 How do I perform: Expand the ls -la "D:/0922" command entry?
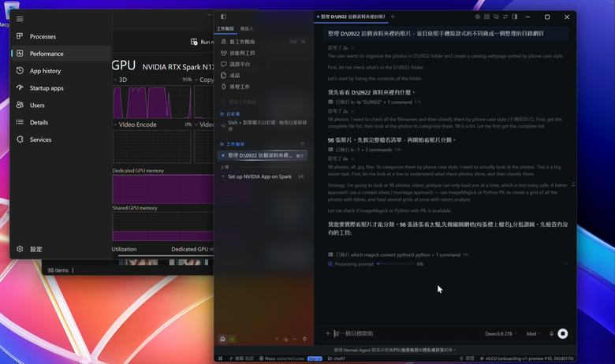(375, 102)
